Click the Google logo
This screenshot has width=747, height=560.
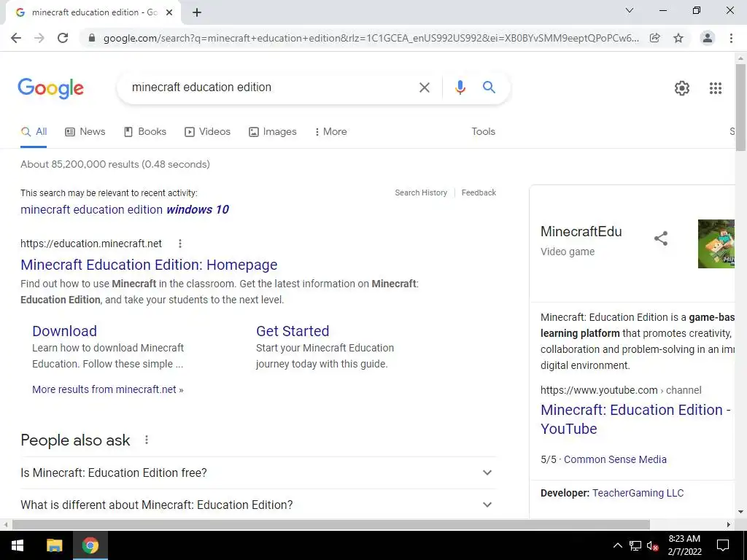(51, 88)
